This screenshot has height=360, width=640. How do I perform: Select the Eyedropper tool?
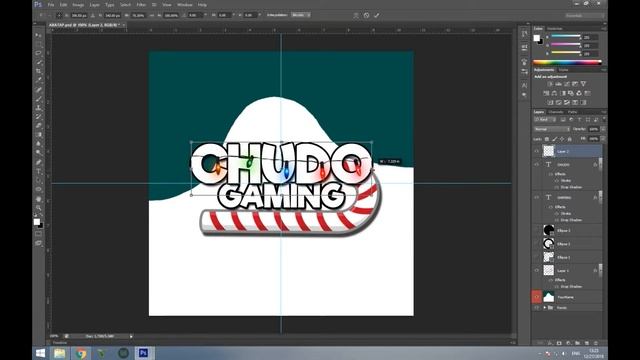39,80
